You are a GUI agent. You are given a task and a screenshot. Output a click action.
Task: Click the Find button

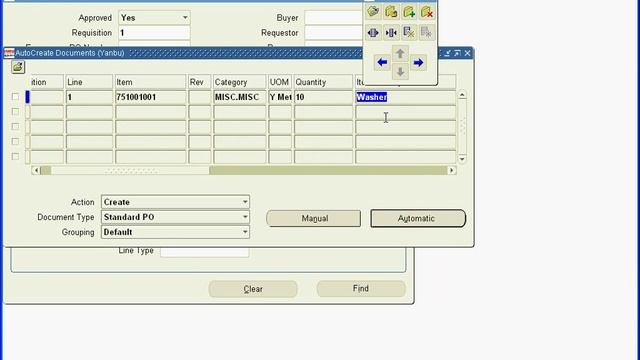[x=361, y=289]
